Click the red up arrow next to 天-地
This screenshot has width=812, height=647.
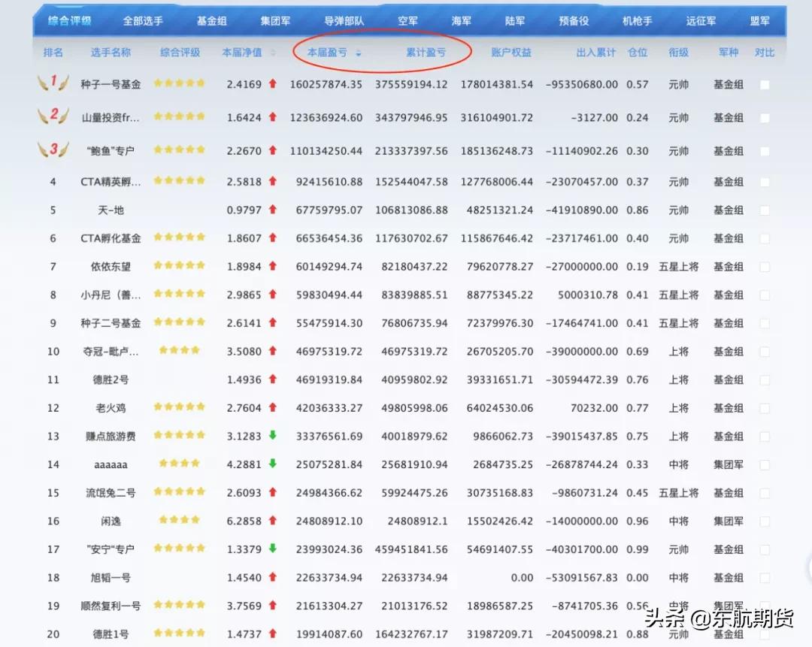tap(271, 210)
